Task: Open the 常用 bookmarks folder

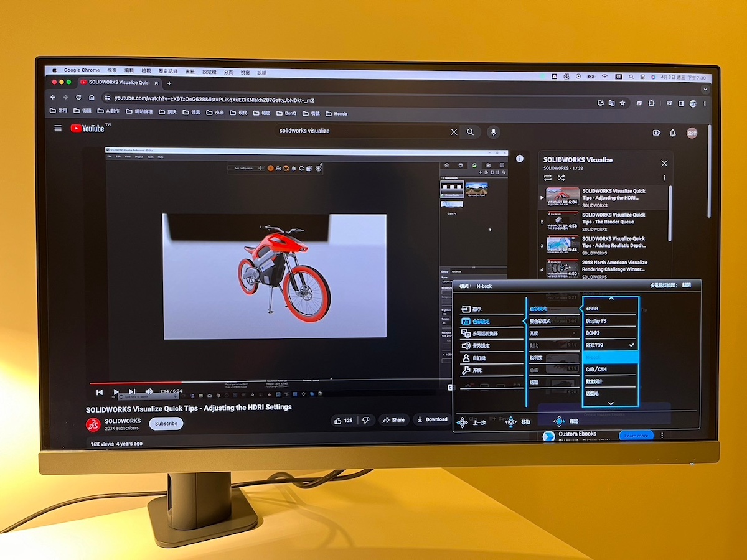Action: [x=59, y=111]
